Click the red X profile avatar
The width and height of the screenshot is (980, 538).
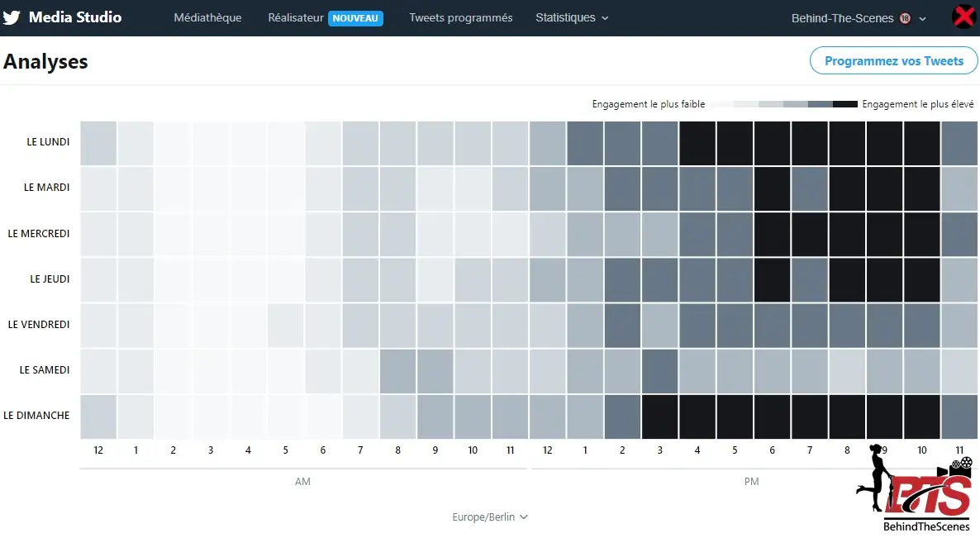963,17
